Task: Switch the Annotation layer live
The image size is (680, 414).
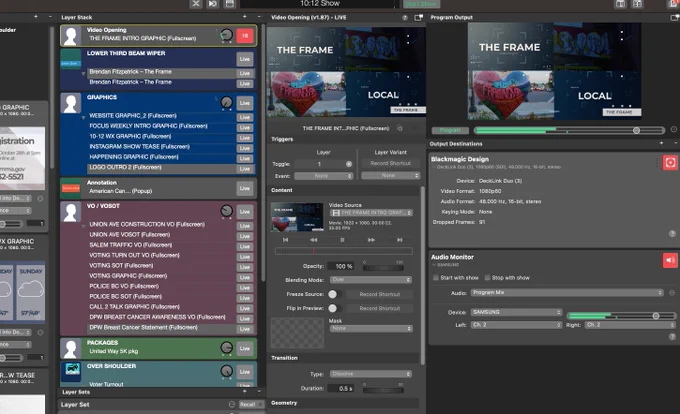Action: point(245,188)
